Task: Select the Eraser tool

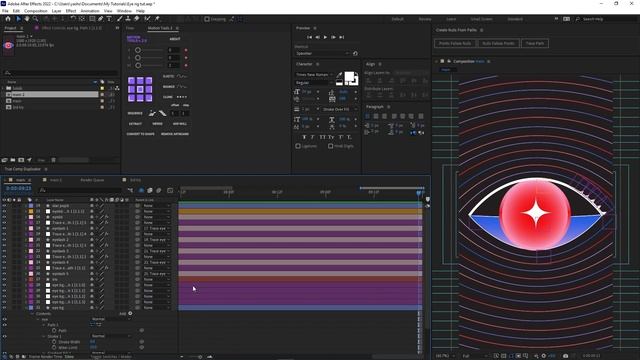Action: (137, 19)
